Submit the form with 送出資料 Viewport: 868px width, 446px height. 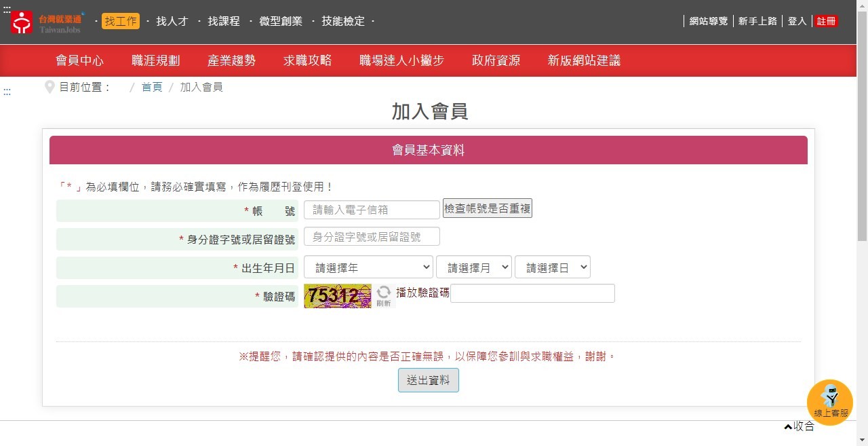[429, 380]
